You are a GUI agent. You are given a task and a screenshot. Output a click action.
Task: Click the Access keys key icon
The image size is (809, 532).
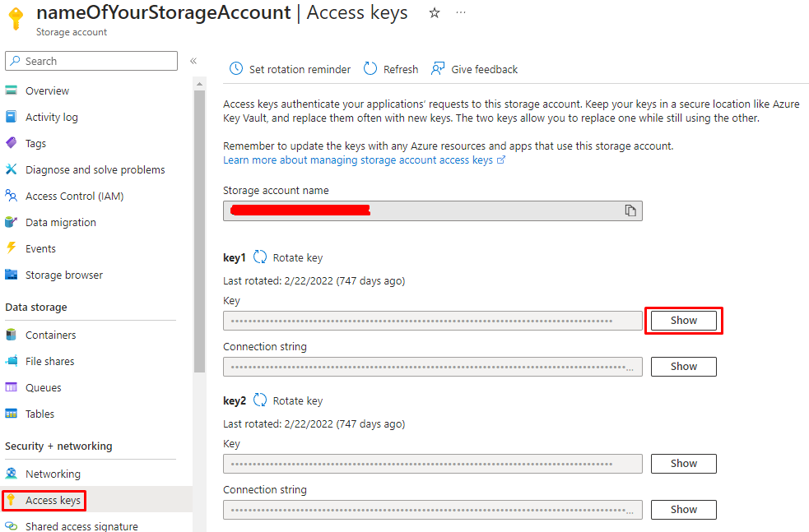(x=11, y=500)
